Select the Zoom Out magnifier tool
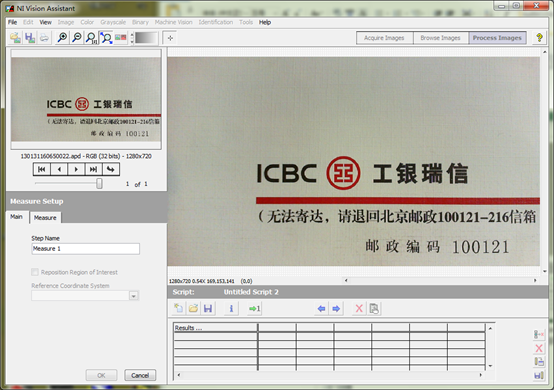The image size is (554, 390). pos(77,38)
